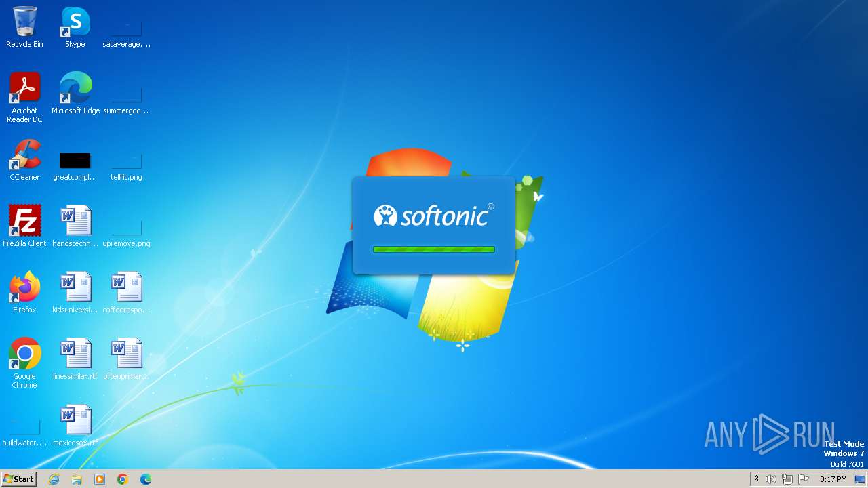Image resolution: width=868 pixels, height=488 pixels.
Task: Open the Start menu
Action: (18, 479)
